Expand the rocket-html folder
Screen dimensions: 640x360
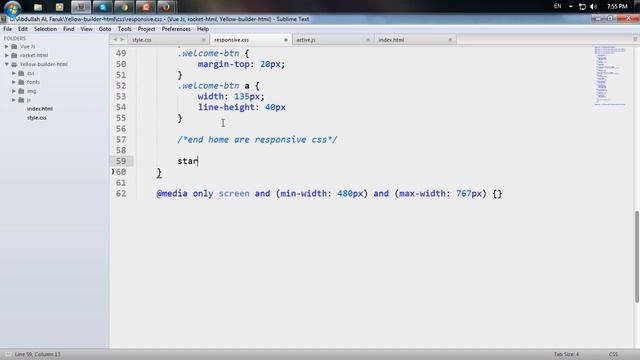tap(7, 56)
